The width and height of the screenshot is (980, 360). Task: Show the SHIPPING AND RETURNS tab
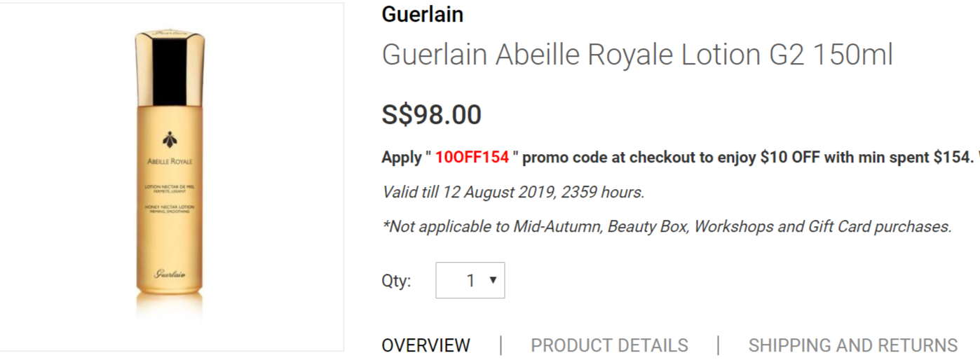pyautogui.click(x=852, y=345)
